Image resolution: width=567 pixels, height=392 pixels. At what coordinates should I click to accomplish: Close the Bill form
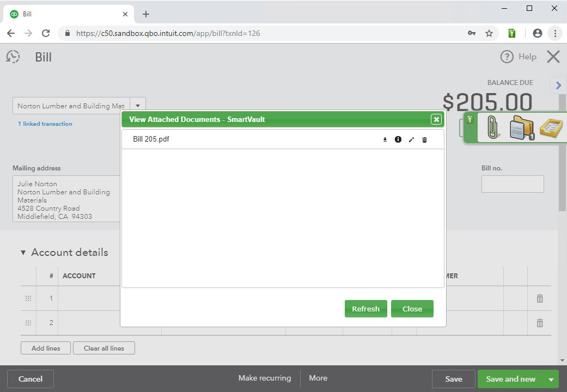[553, 57]
